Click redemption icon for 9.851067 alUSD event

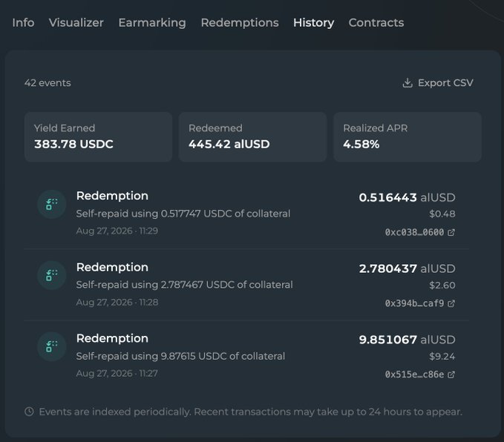tap(51, 346)
